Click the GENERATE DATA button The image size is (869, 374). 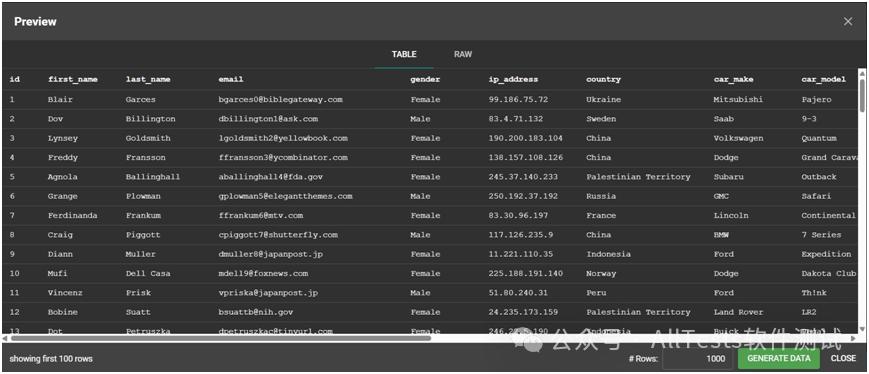point(779,358)
